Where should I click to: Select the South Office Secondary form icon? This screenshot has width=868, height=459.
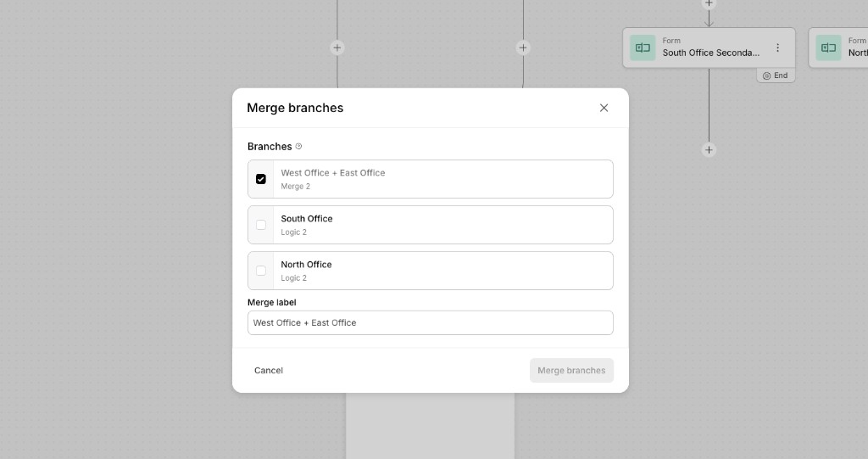pyautogui.click(x=643, y=48)
